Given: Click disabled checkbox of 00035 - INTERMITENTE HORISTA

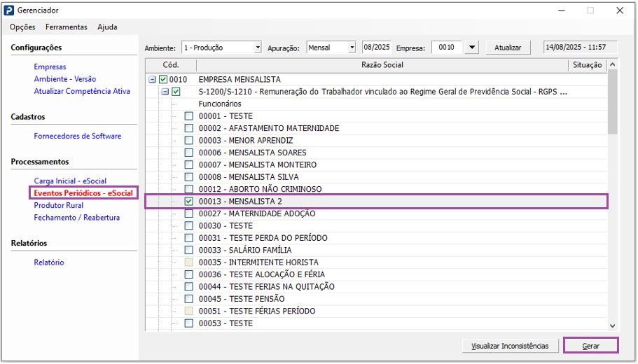Looking at the screenshot, I should point(189,262).
